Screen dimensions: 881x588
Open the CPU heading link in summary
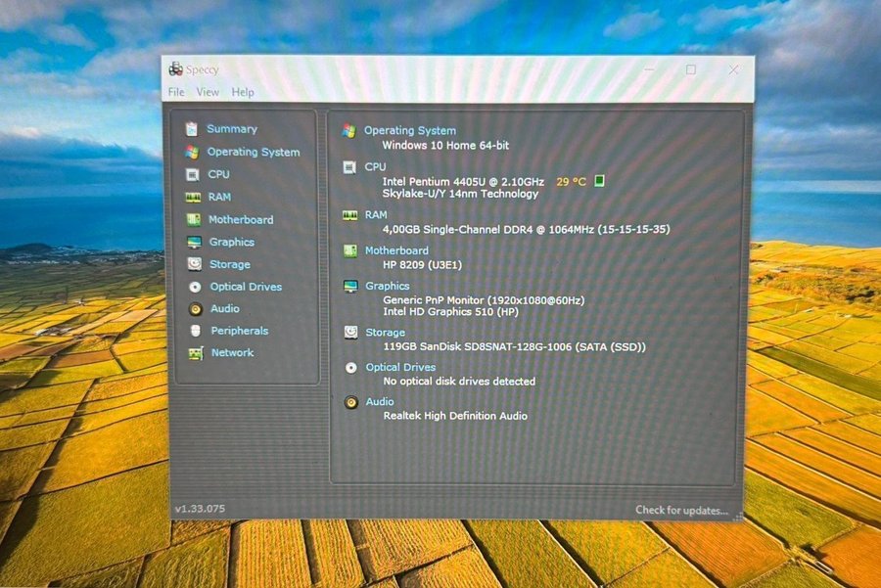(x=375, y=166)
